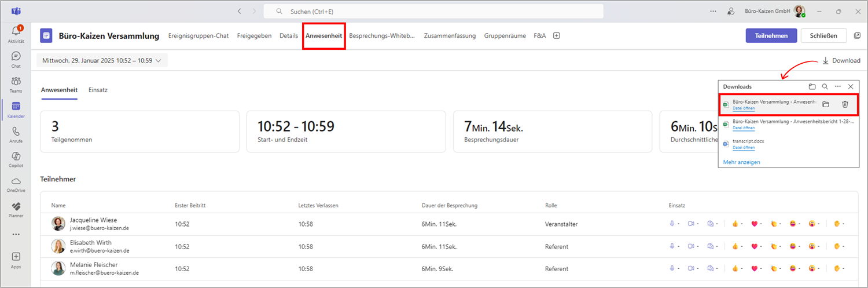
Task: Download the attendance report
Action: [841, 60]
